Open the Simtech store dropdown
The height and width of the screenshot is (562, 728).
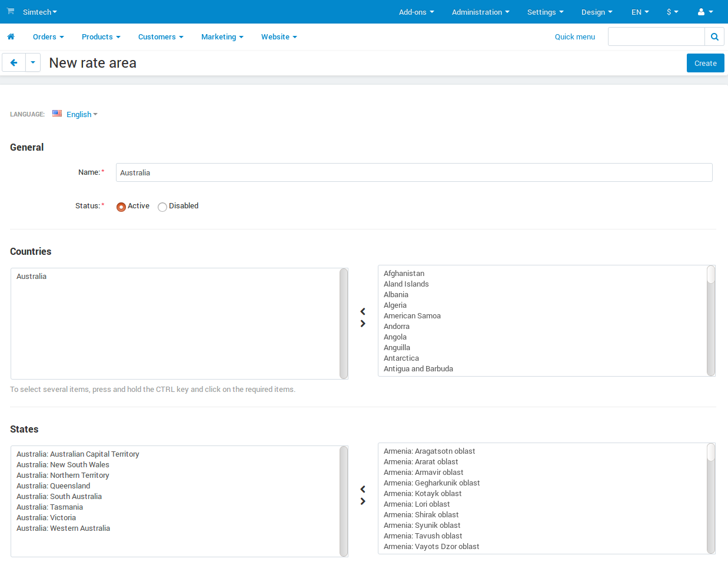pos(40,12)
